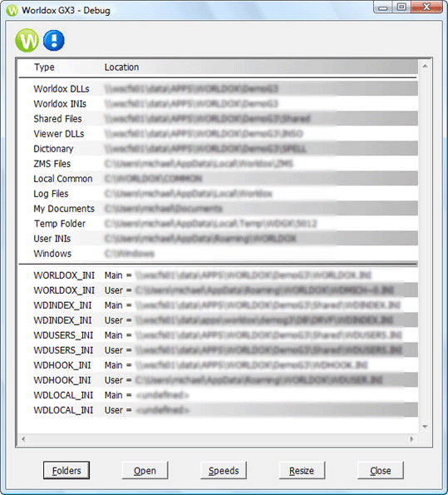Select the WDHOOK_INI Main row
Screen dimensions: 448x495
pos(219,365)
